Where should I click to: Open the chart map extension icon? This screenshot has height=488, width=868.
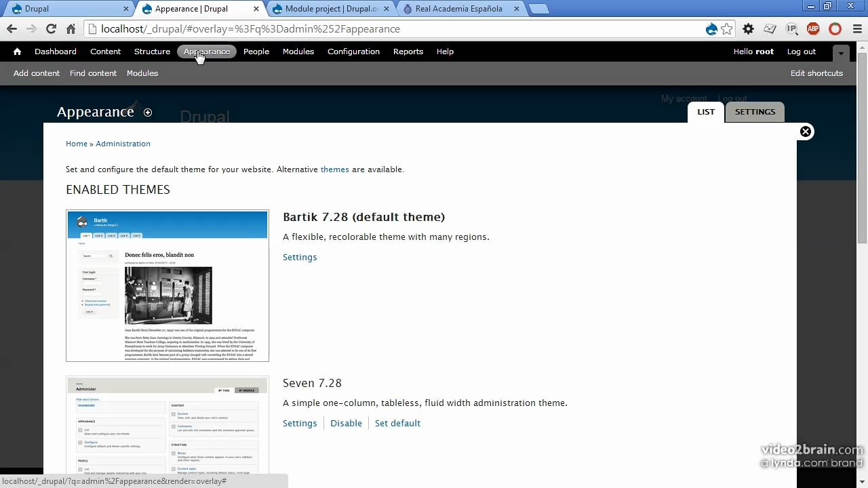[770, 29]
